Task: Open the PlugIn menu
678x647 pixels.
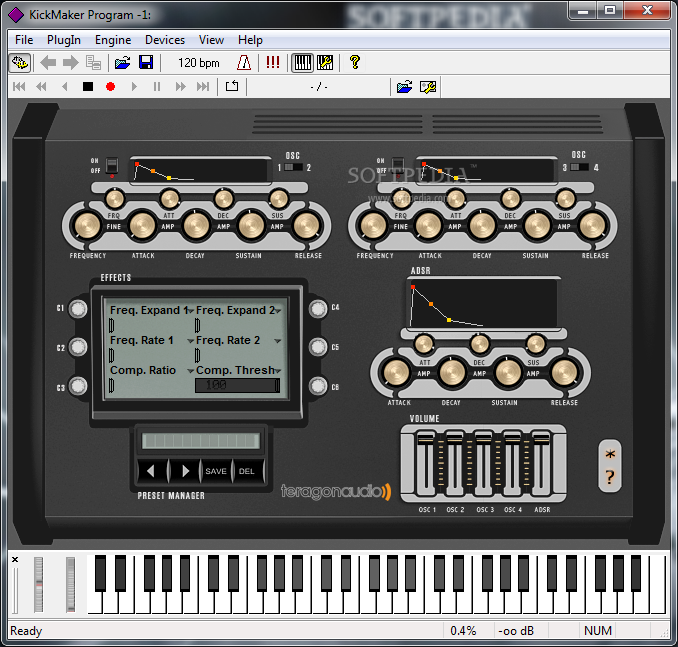Action: click(x=64, y=40)
